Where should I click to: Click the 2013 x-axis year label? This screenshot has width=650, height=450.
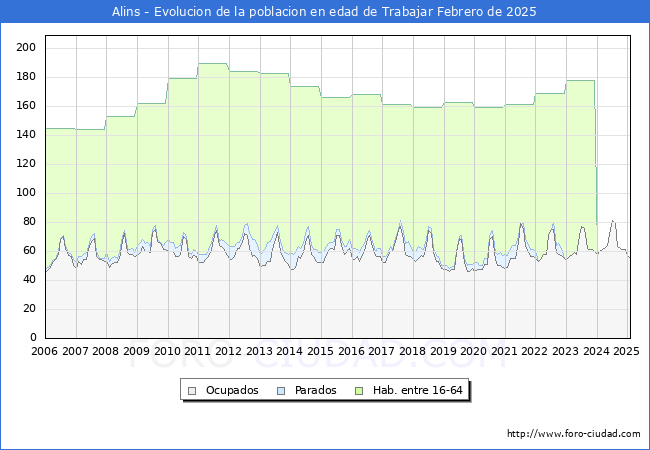(x=260, y=351)
